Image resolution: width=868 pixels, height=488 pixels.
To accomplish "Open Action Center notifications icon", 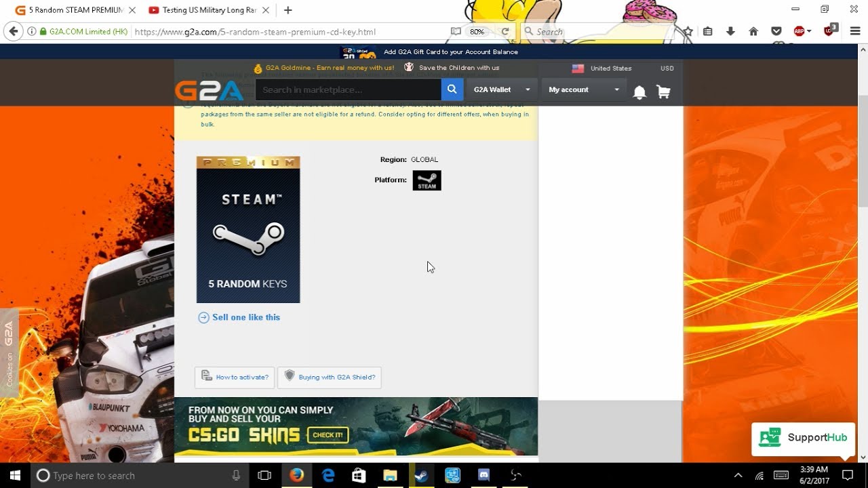I will [848, 475].
